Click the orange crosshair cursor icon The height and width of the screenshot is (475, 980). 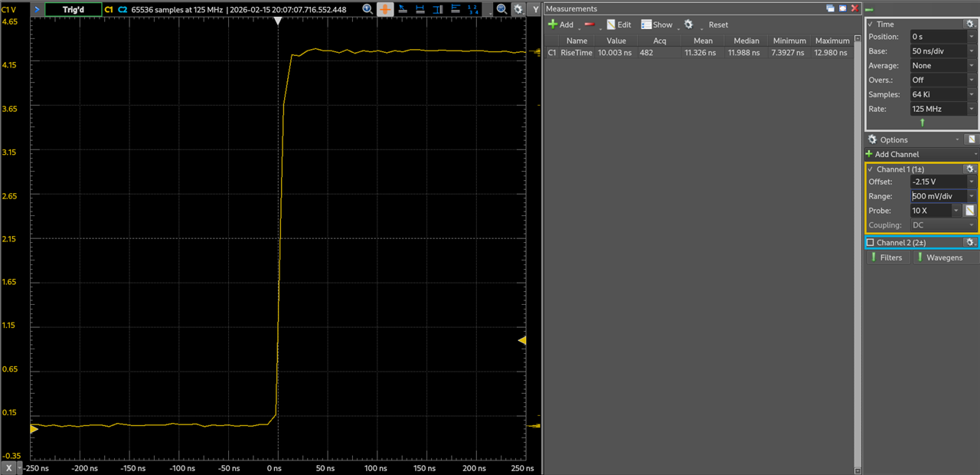(384, 9)
